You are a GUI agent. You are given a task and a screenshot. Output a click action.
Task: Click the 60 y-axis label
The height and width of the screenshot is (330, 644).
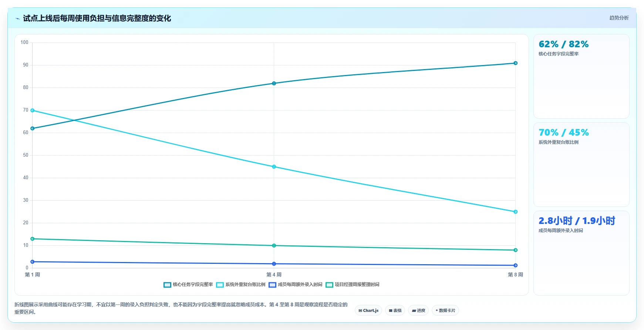[x=26, y=133]
